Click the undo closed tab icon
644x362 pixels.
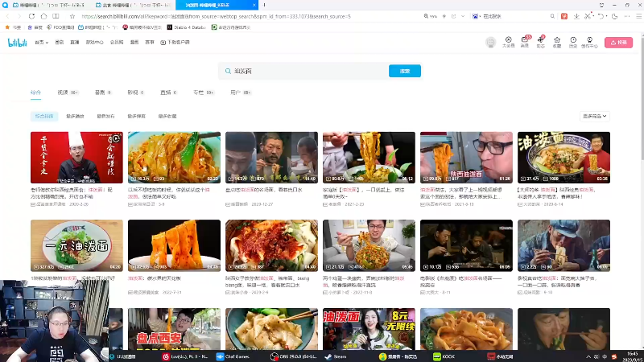[601, 16]
